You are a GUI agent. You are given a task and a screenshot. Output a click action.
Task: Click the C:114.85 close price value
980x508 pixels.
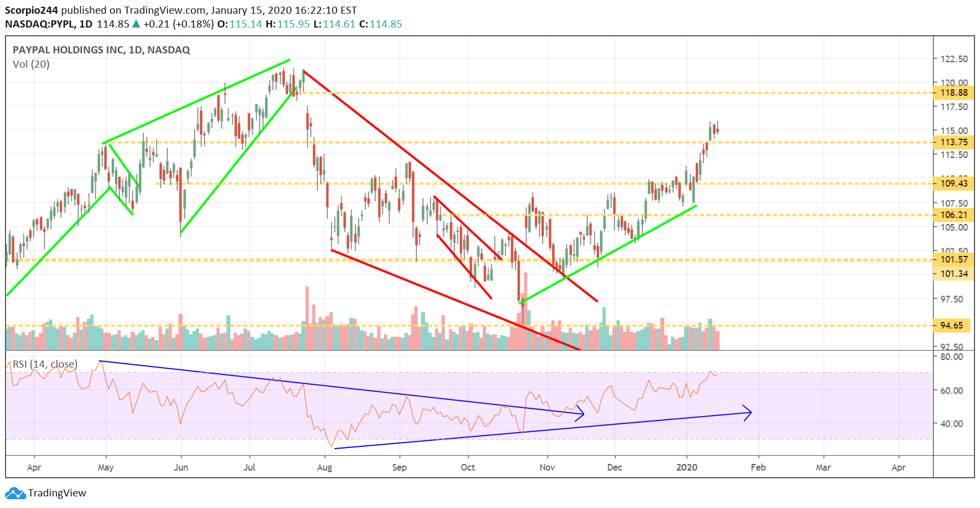[x=381, y=24]
